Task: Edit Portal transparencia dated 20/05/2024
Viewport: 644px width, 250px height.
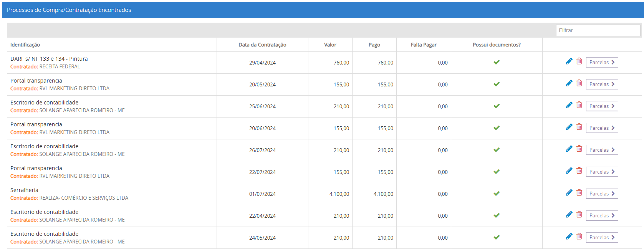Action: (569, 83)
